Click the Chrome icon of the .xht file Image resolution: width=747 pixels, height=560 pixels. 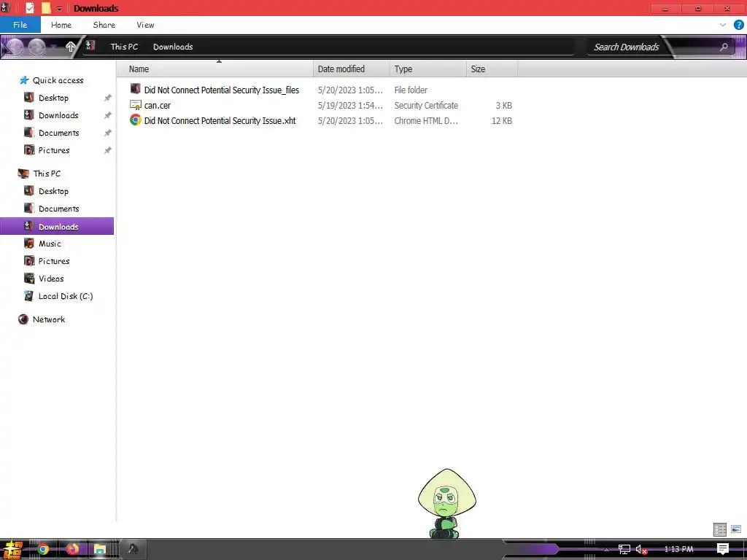pos(135,120)
